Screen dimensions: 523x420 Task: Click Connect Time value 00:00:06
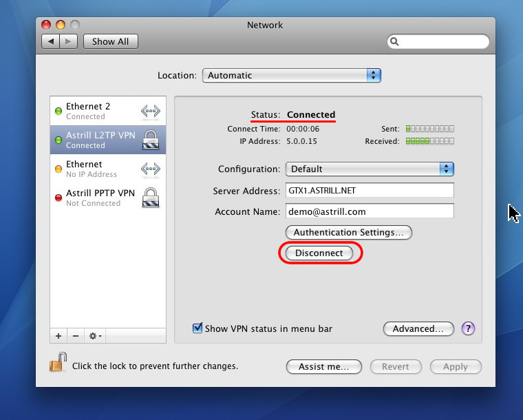[303, 129]
